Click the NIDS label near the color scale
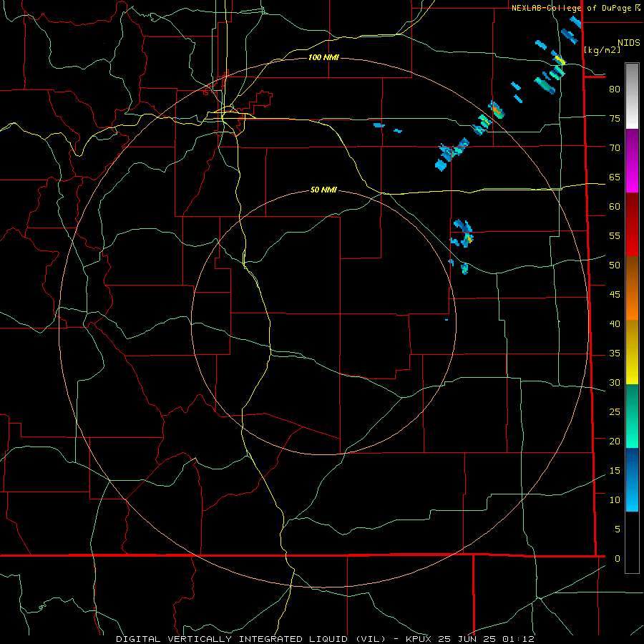Image resolution: width=644 pixels, height=644 pixels. pos(628,43)
